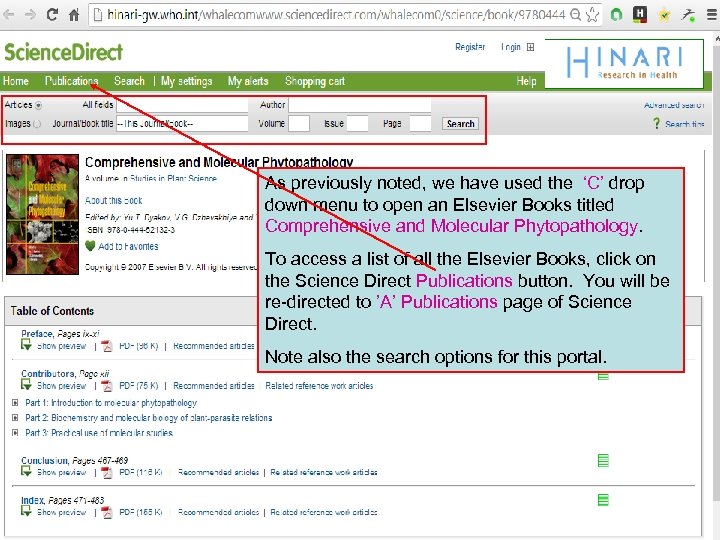Open the Index PDF icon
Viewport: 720px width, 540px height.
(x=107, y=512)
